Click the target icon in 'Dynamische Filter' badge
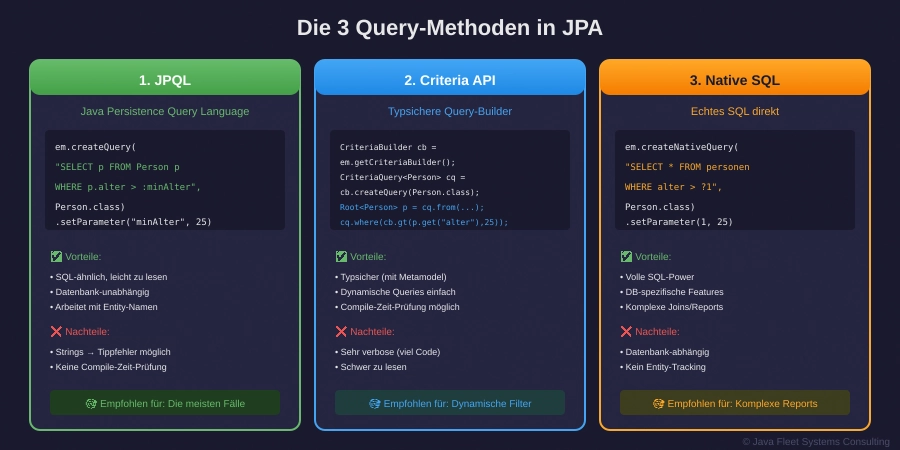The height and width of the screenshot is (450, 900). point(375,403)
